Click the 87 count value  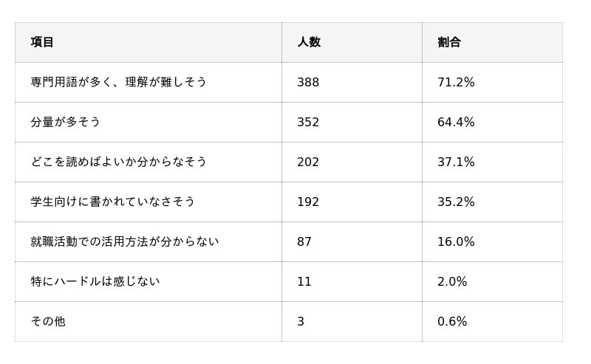click(x=304, y=241)
